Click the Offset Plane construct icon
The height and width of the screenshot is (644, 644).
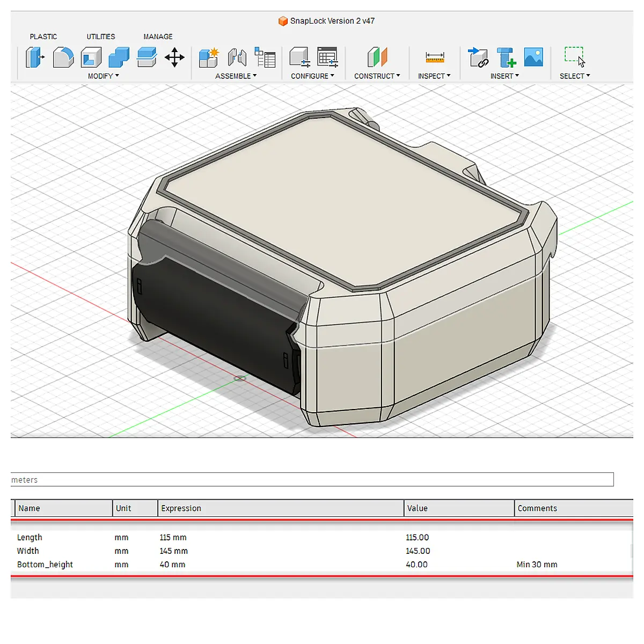pyautogui.click(x=377, y=57)
